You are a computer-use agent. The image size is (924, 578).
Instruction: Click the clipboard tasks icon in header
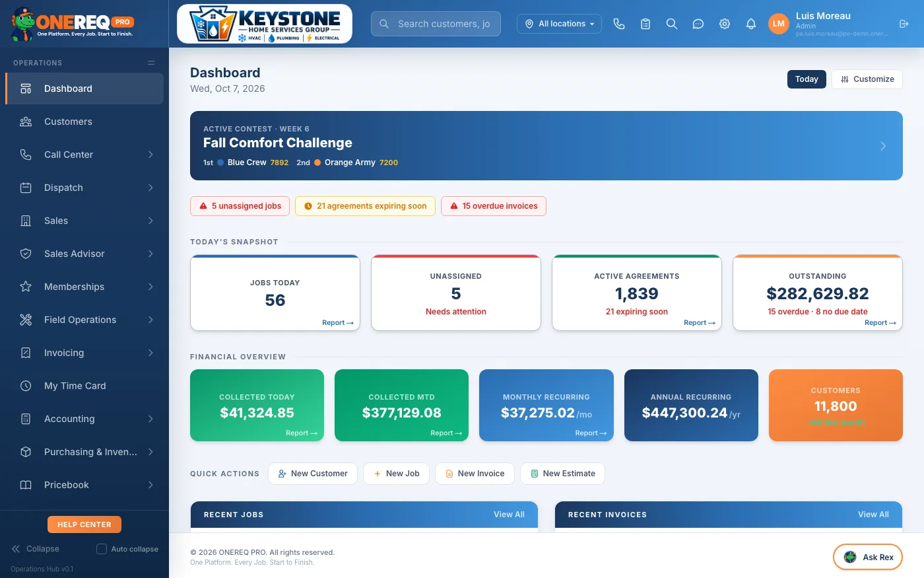pos(645,24)
